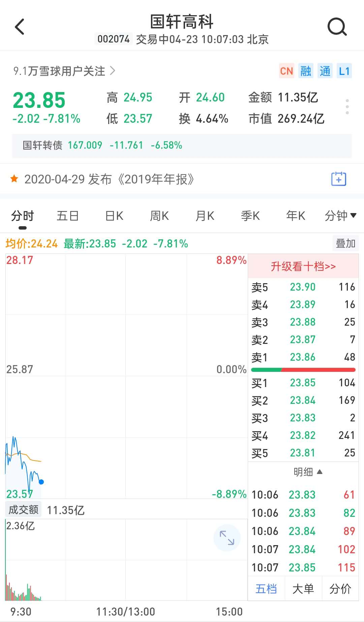This screenshot has height=622, width=364.
Task: Open the three-dot more options menu
Action: click(347, 107)
